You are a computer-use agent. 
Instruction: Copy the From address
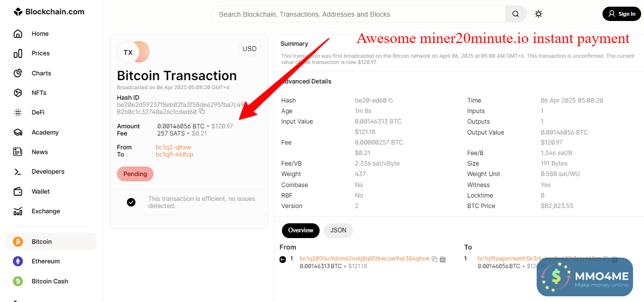(x=434, y=259)
